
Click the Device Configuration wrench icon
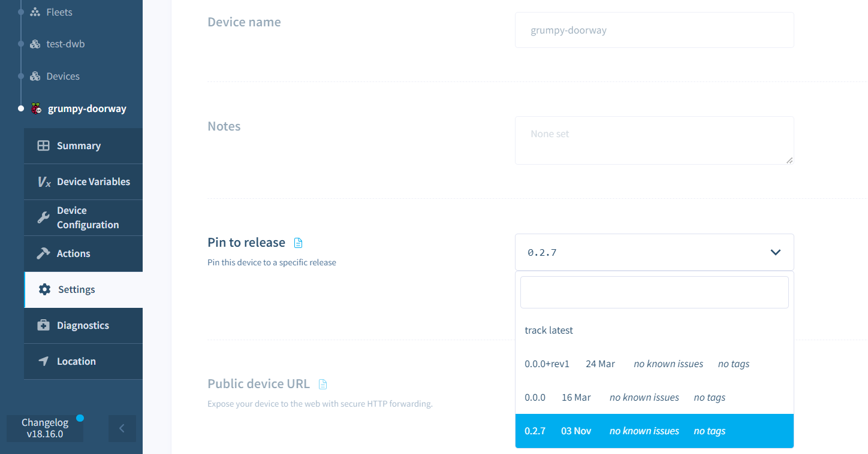tap(43, 217)
